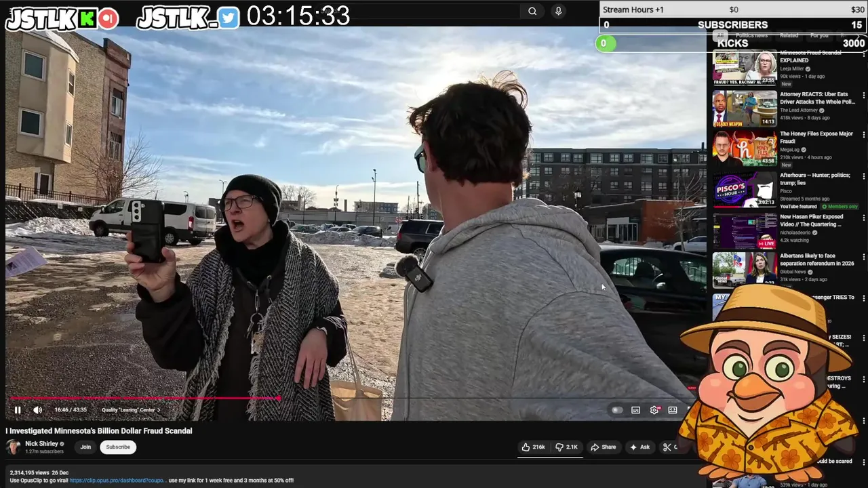Open the player settings gear
The image size is (868, 488).
[654, 410]
